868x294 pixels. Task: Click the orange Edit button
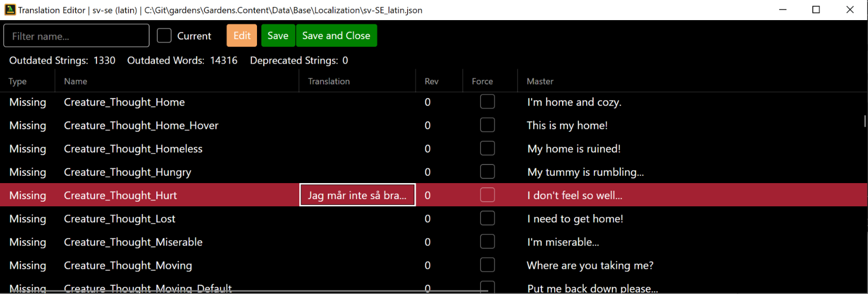click(242, 36)
